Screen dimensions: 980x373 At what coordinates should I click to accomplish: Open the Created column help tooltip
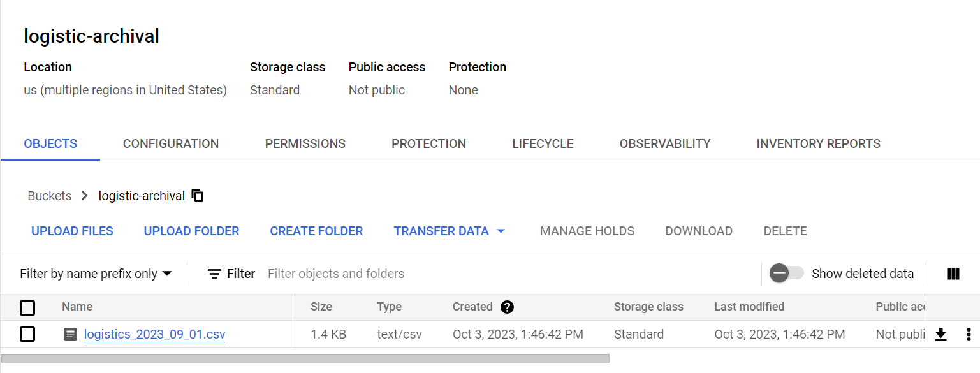pos(507,307)
